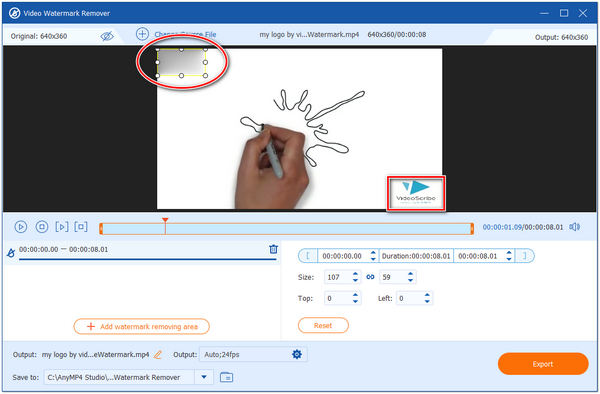Increase the width size 107 stepper

coord(355,274)
